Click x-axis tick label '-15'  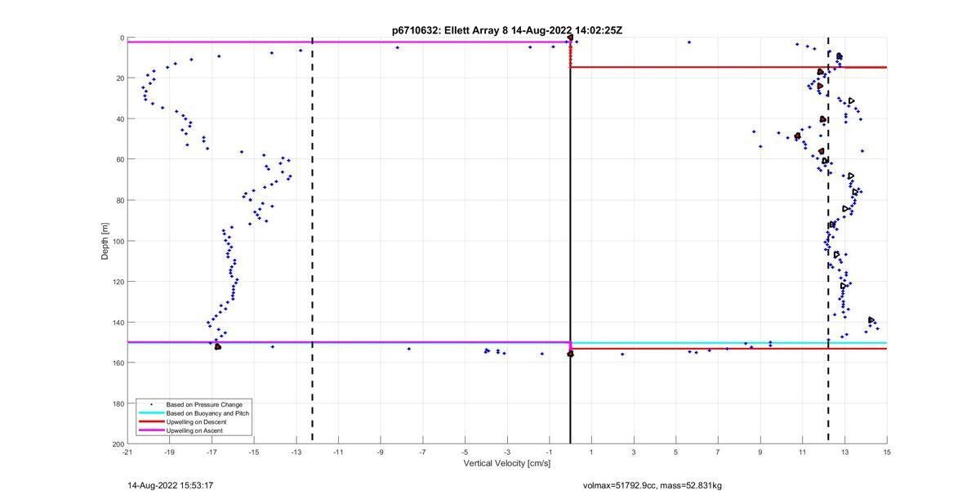tap(254, 452)
